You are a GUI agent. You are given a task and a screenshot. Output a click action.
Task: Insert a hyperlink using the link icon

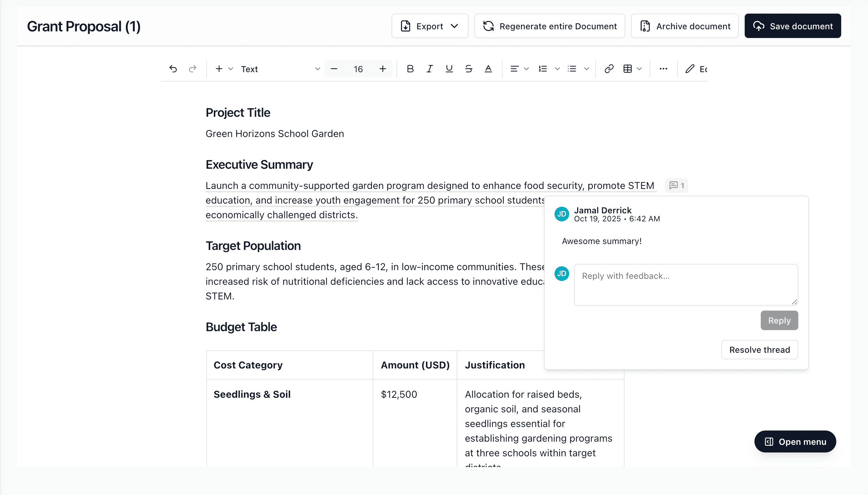pyautogui.click(x=609, y=69)
